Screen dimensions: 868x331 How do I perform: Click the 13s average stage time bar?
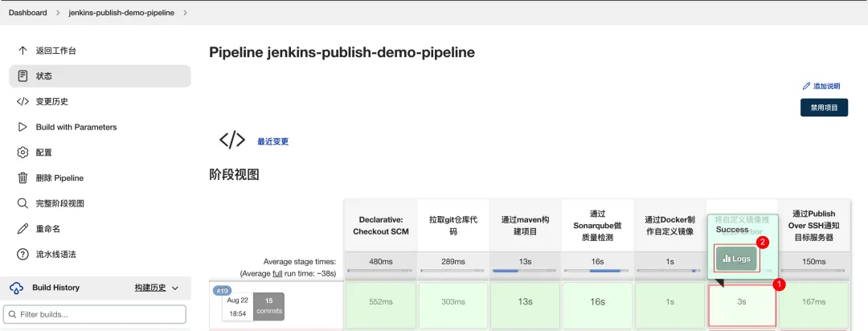[526, 271]
